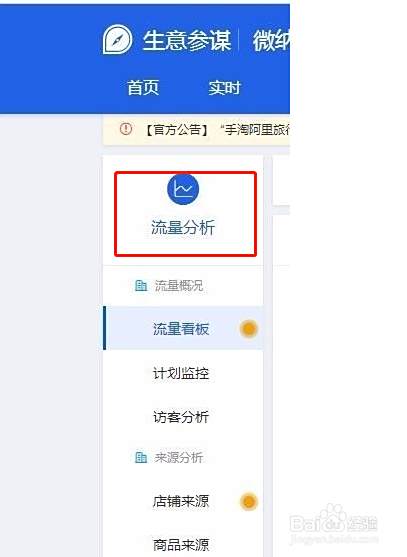Select 店铺来源 menu item
Viewport: 407px width, 557px height.
(x=181, y=501)
